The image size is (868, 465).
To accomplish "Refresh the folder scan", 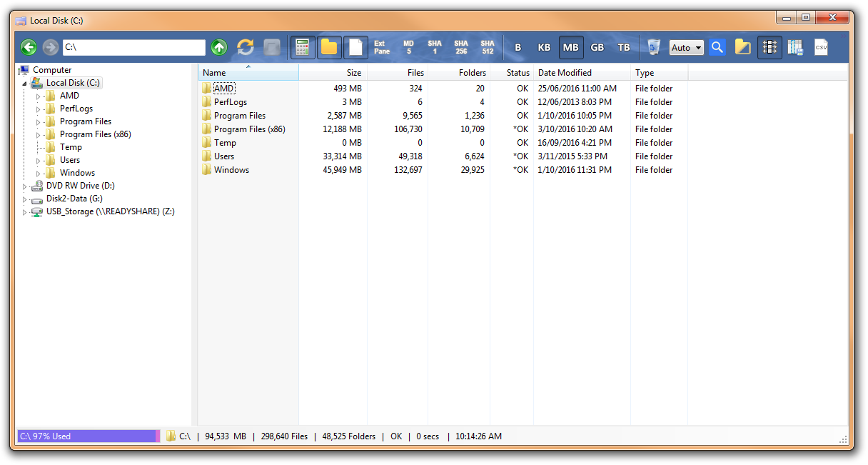I will coord(246,47).
